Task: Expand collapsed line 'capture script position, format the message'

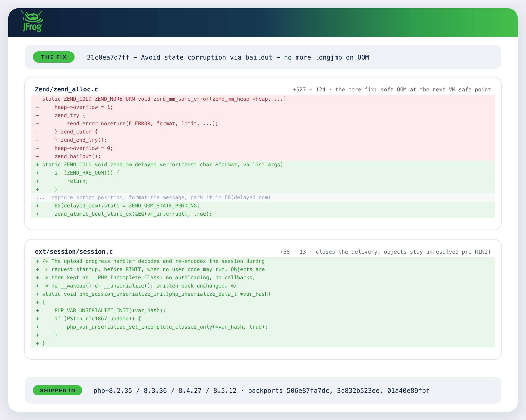Action: click(x=263, y=197)
